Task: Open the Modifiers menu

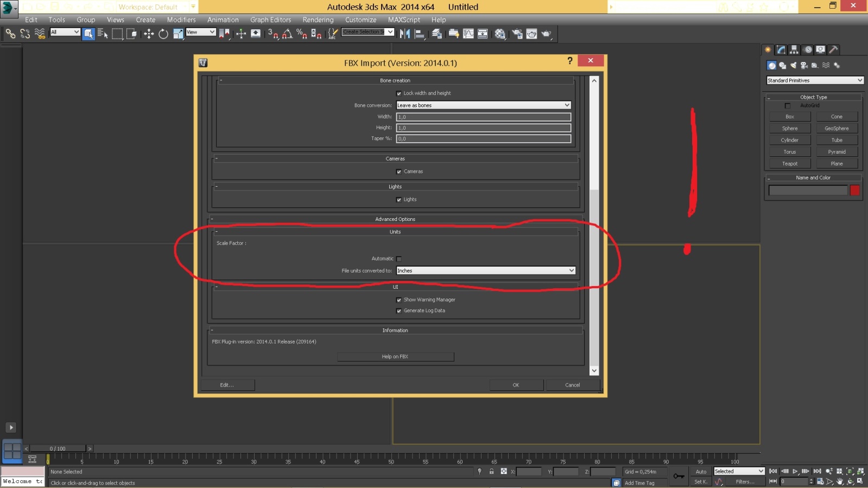Action: click(181, 20)
